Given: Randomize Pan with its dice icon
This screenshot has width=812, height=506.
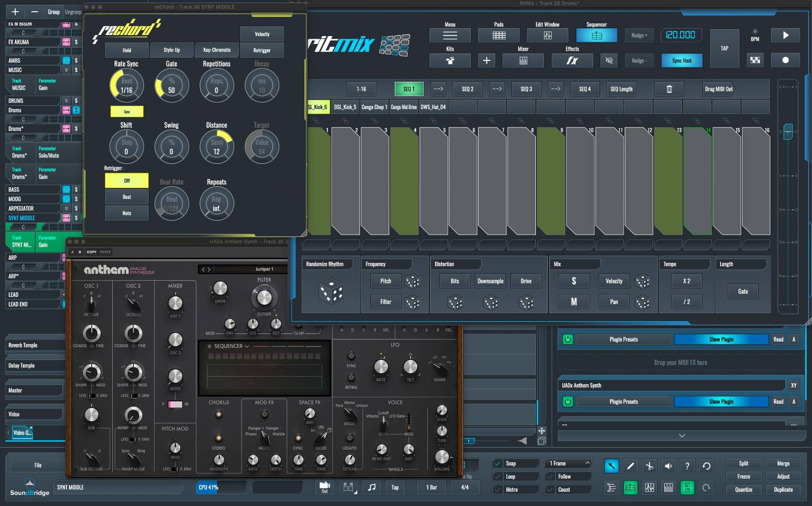Looking at the screenshot, I should (x=642, y=302).
